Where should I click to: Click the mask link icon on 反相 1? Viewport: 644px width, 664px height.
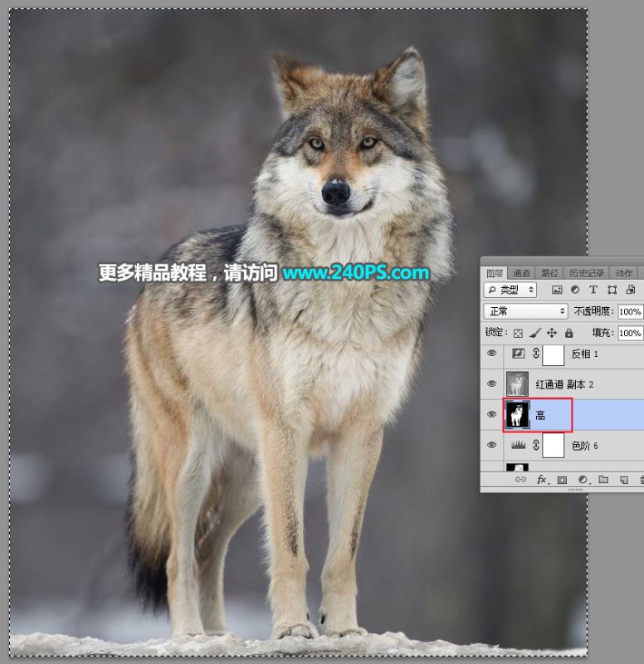[x=536, y=354]
